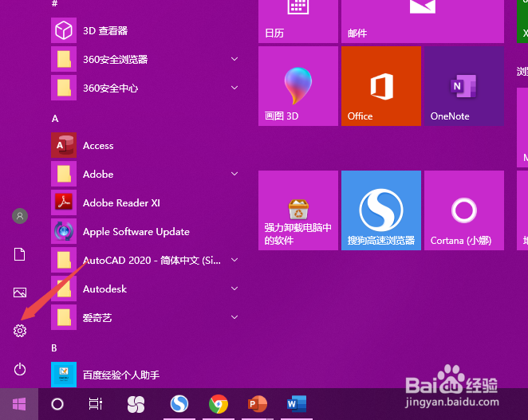Click the Windows Start button
This screenshot has width=528, height=420.
[19, 404]
